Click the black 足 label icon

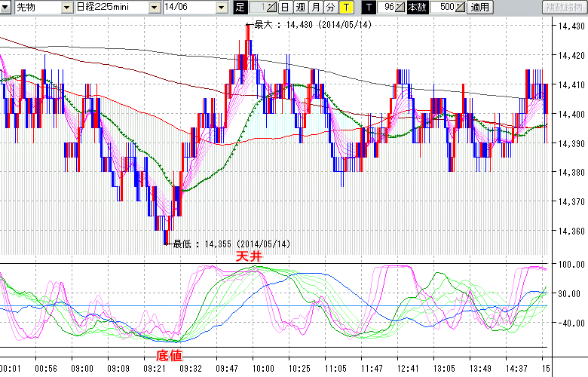(x=240, y=8)
